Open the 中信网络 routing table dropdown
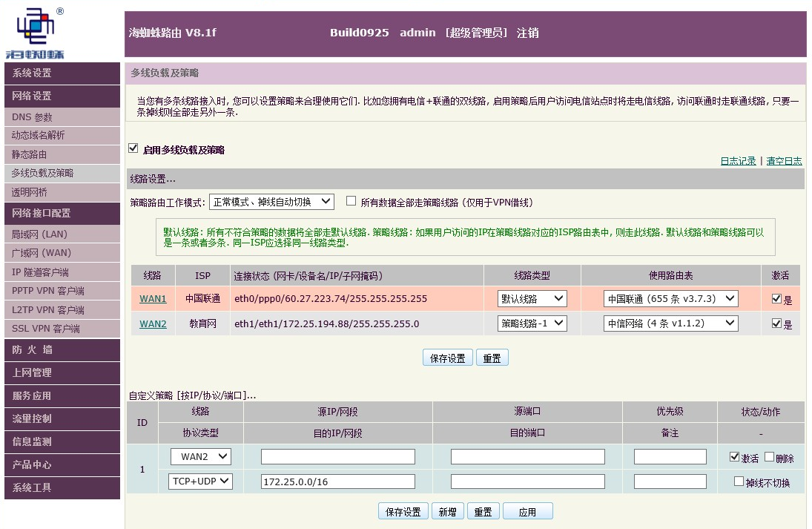The image size is (812, 529). [x=671, y=323]
